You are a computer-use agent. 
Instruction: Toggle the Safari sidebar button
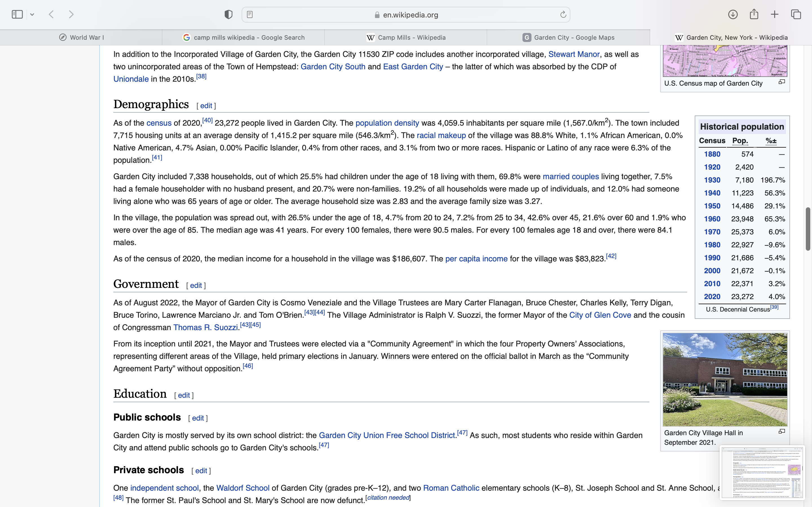pyautogui.click(x=17, y=14)
